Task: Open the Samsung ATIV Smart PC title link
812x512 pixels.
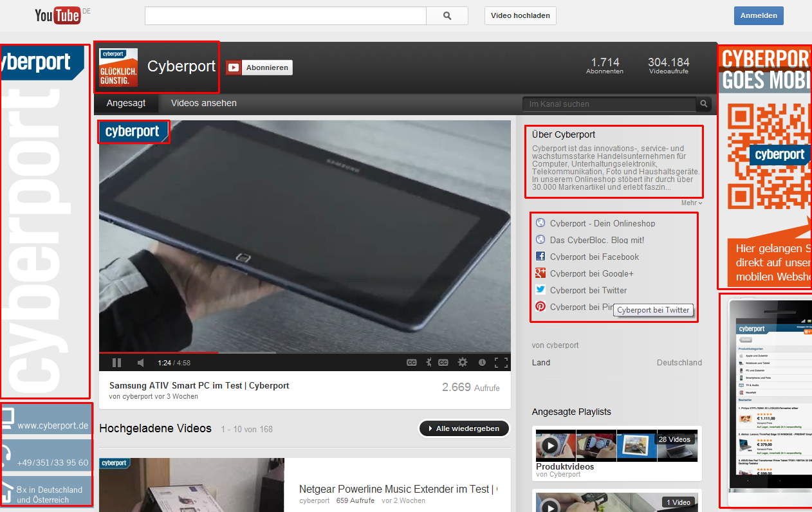Action: (199, 386)
